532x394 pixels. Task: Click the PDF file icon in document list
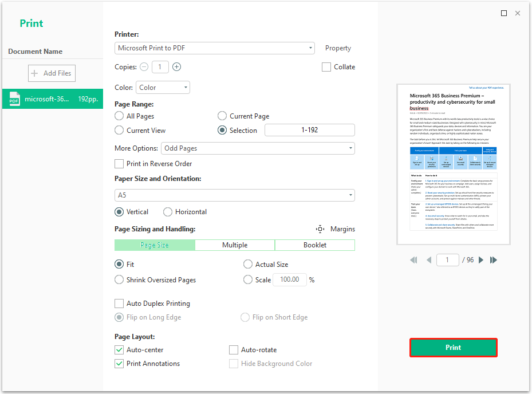[14, 99]
